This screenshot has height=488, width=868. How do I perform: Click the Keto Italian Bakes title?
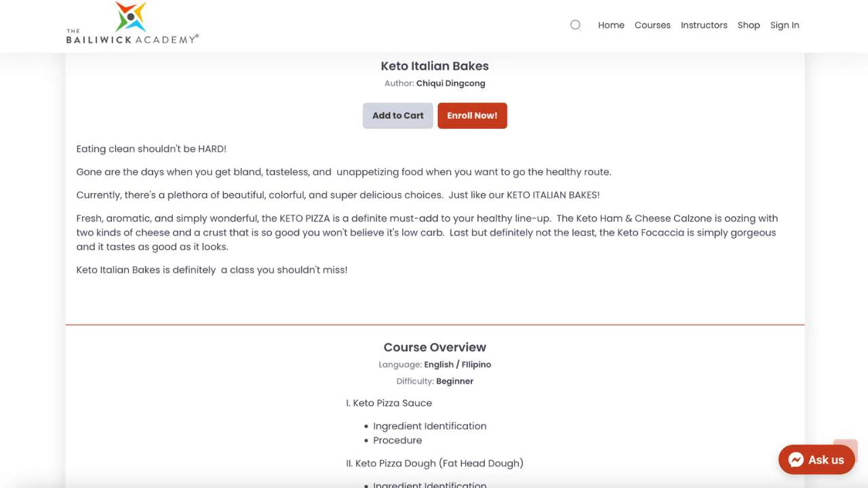(x=435, y=66)
